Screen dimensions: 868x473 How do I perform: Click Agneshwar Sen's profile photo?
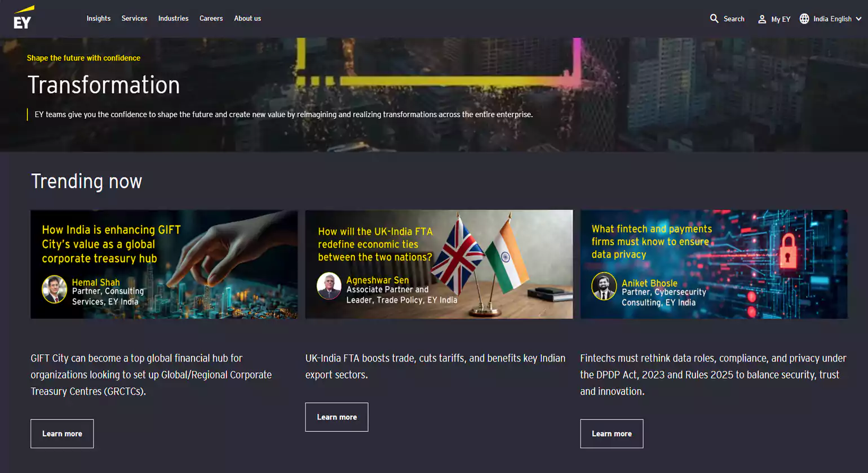tap(329, 286)
